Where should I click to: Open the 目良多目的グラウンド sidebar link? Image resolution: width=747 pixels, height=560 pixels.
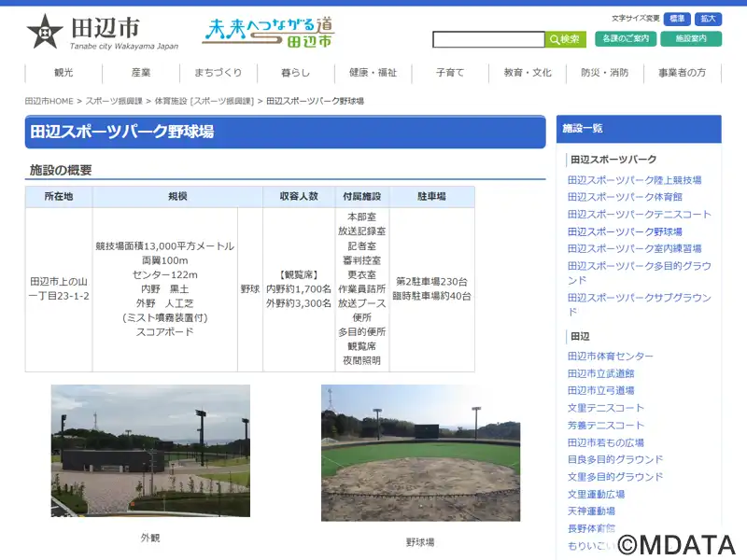click(615, 459)
